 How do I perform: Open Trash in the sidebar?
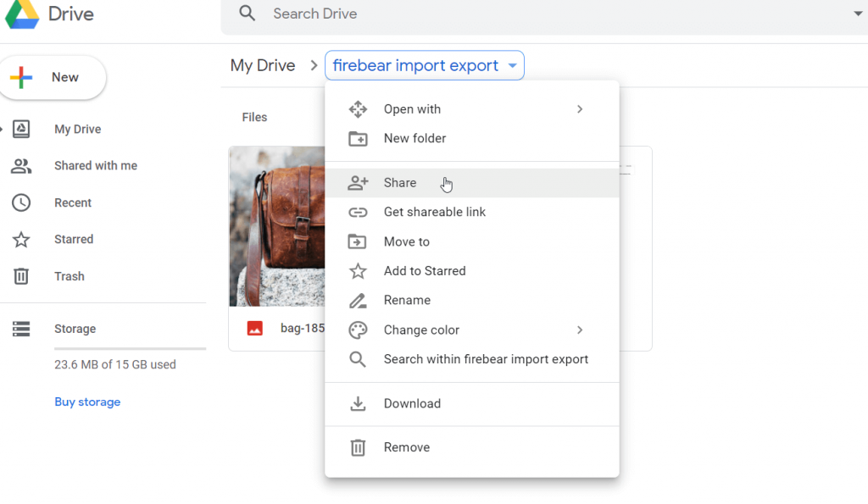tap(70, 276)
